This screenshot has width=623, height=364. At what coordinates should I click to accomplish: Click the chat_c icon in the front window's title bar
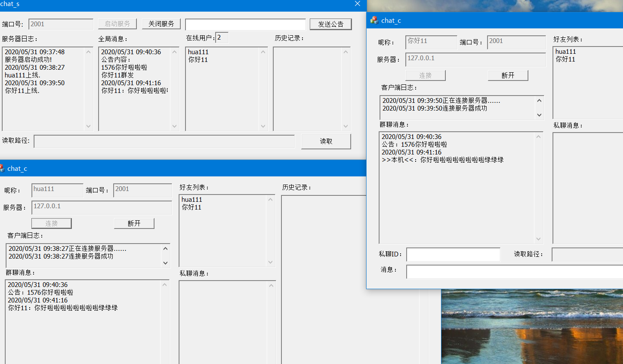(374, 20)
